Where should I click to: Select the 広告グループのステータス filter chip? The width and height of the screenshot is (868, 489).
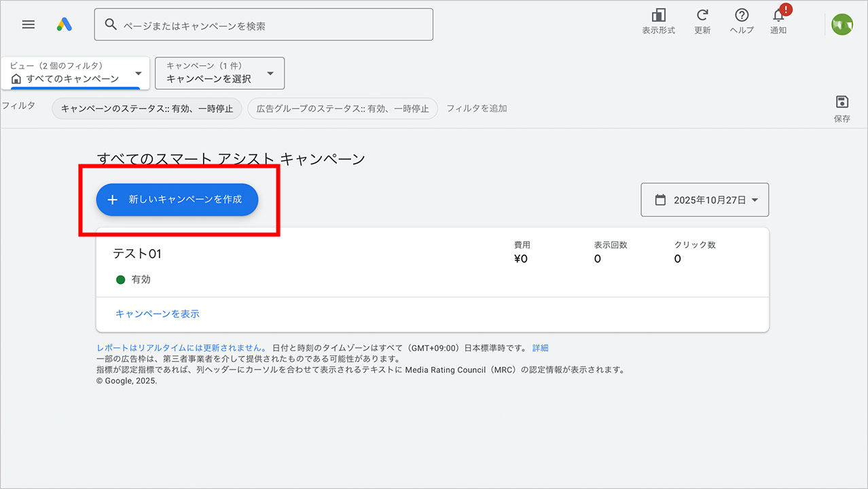click(x=342, y=108)
